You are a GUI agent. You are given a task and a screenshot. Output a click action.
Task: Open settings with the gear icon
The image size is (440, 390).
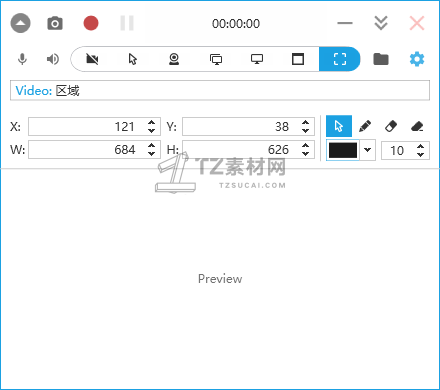click(x=417, y=59)
